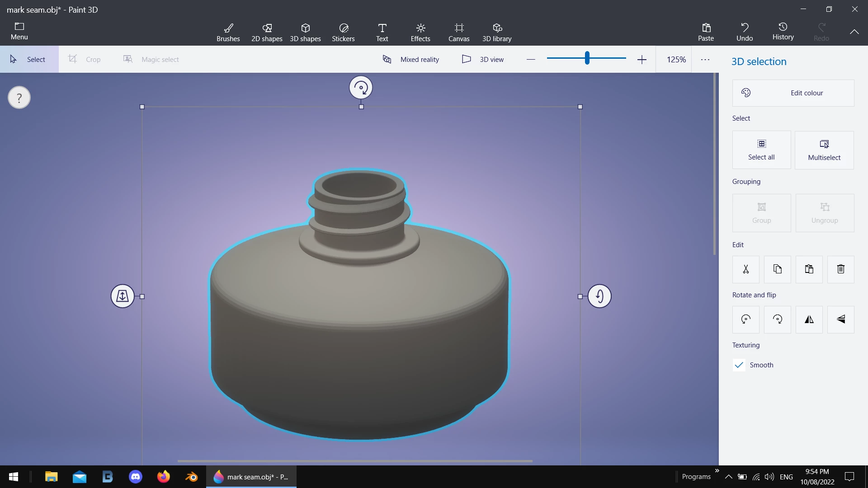
Task: Click the zoom slider handle
Action: (x=587, y=58)
